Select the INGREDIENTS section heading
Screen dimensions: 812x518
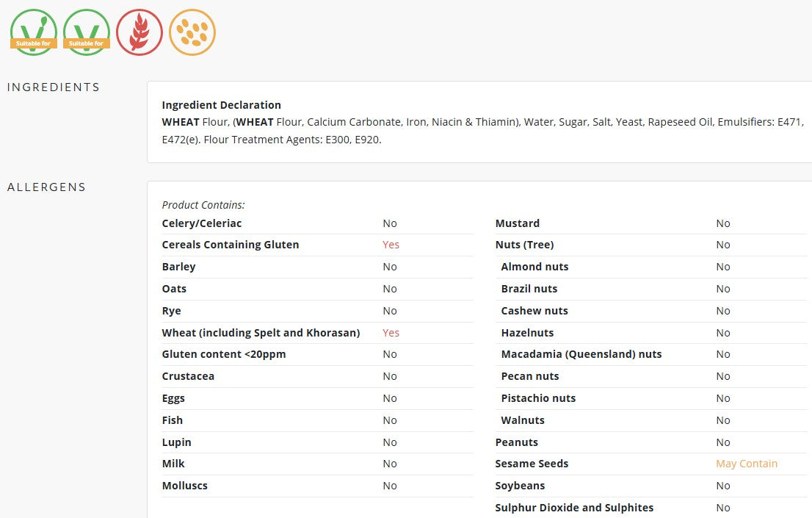point(54,87)
